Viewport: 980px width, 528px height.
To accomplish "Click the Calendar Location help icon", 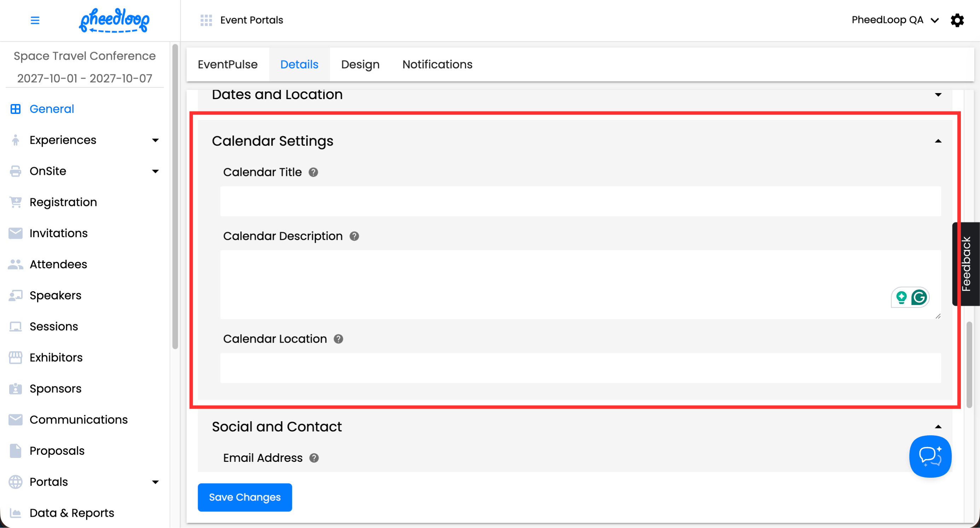I will [x=338, y=339].
